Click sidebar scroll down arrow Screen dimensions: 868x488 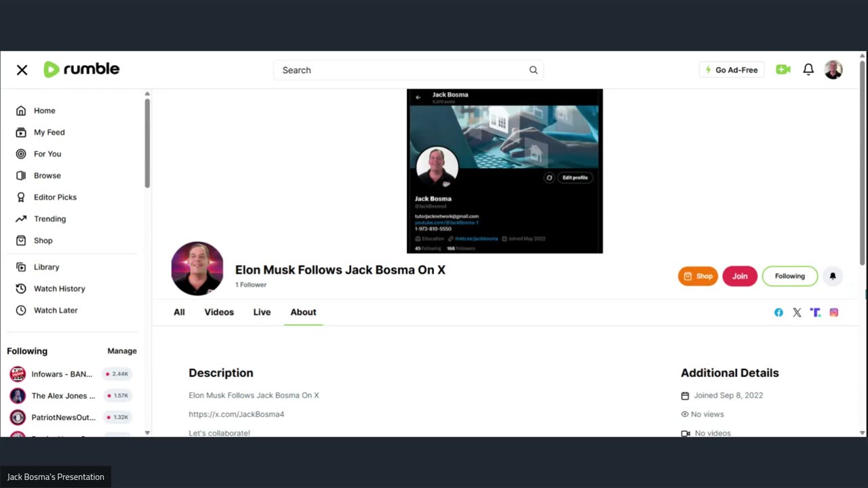(147, 432)
